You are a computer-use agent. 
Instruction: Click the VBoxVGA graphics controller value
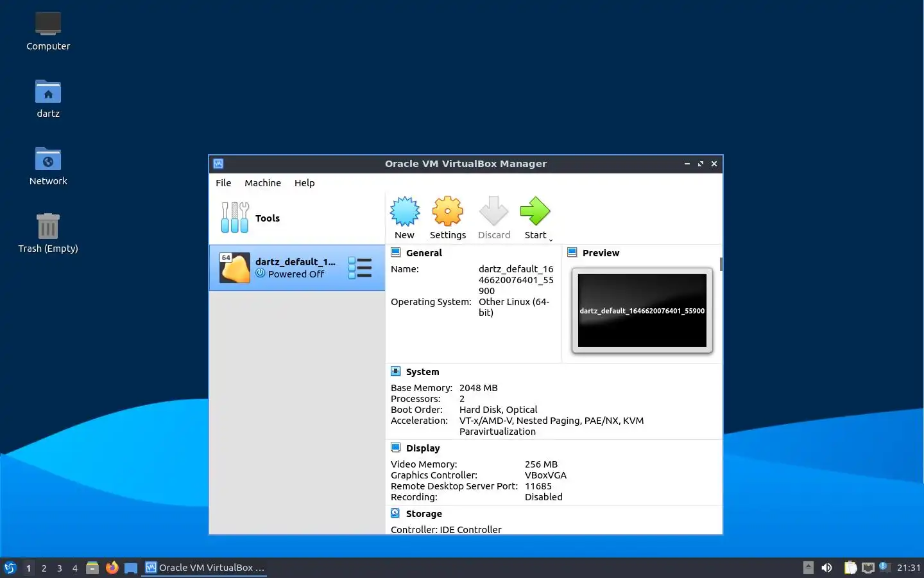pyautogui.click(x=546, y=475)
